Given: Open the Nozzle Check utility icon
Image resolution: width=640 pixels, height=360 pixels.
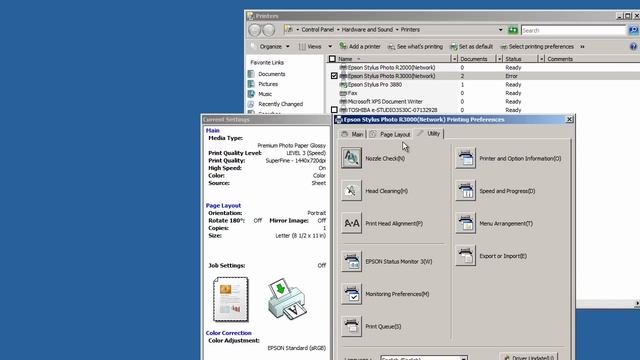Looking at the screenshot, I should pyautogui.click(x=351, y=158).
